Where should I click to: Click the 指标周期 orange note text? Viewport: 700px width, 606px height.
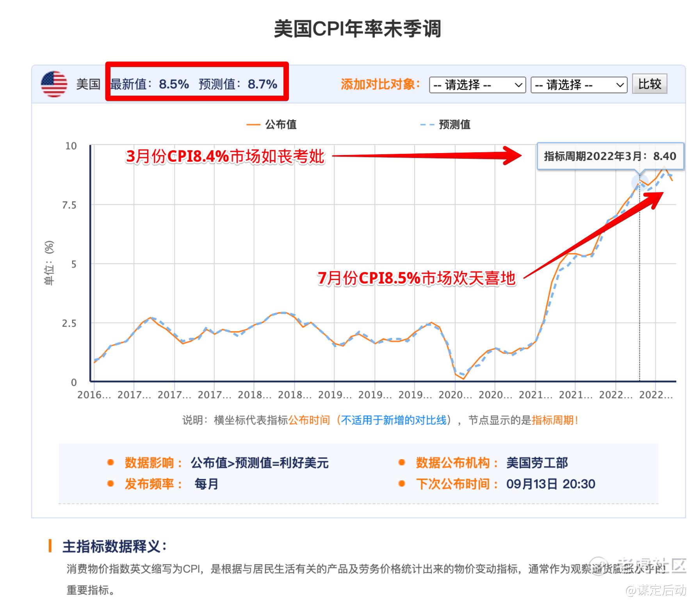pos(552,420)
